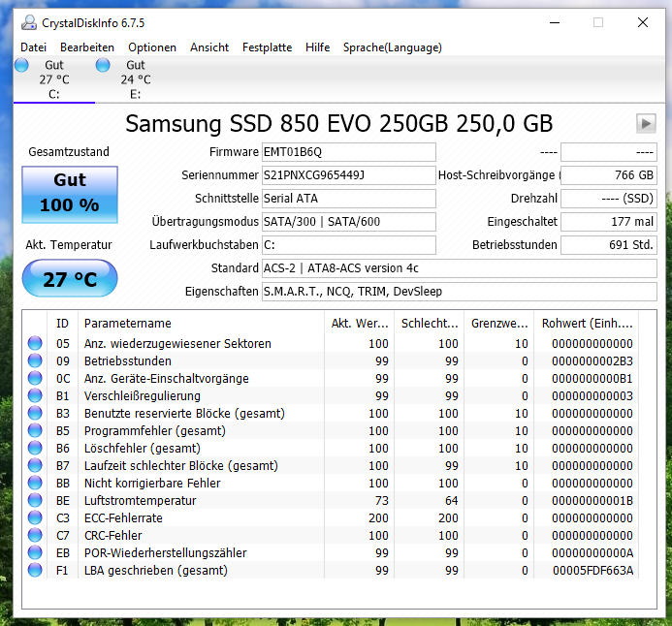This screenshot has width=672, height=626.
Task: Click the Drehzahl (SSD) value field
Action: click(609, 199)
